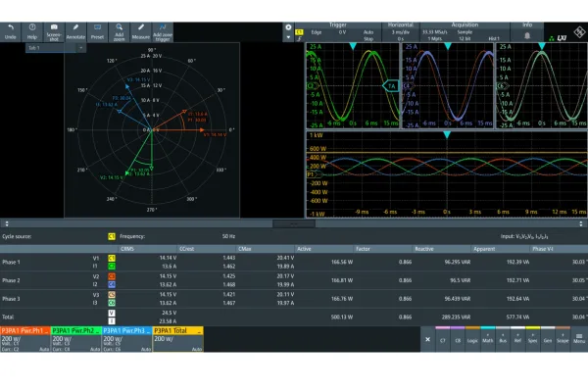Image resolution: width=588 pixels, height=392 pixels.
Task: Click the 33.33 MSa/s sample rate value
Action: (x=434, y=32)
